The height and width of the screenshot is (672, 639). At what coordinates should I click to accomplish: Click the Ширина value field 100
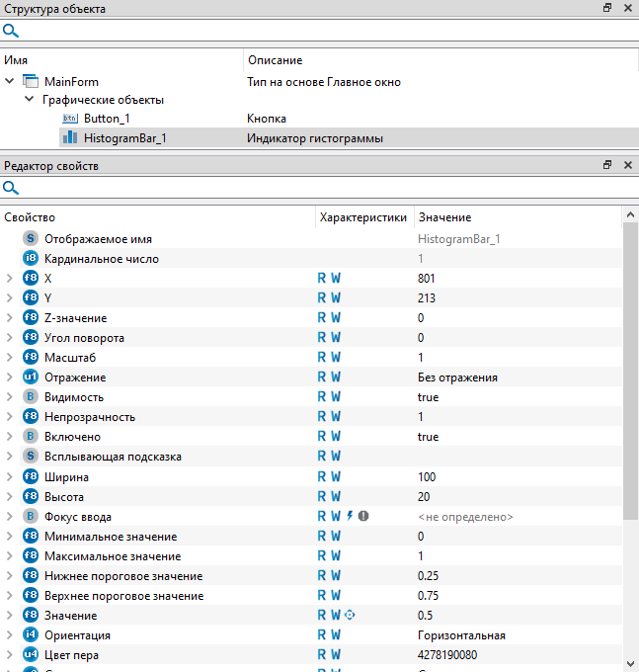point(428,476)
